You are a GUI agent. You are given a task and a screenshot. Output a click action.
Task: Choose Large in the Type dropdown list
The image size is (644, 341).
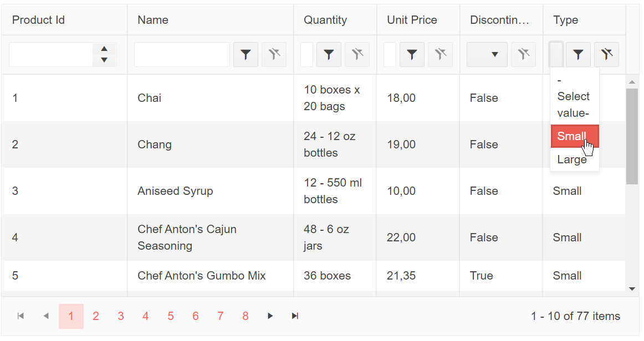[572, 159]
